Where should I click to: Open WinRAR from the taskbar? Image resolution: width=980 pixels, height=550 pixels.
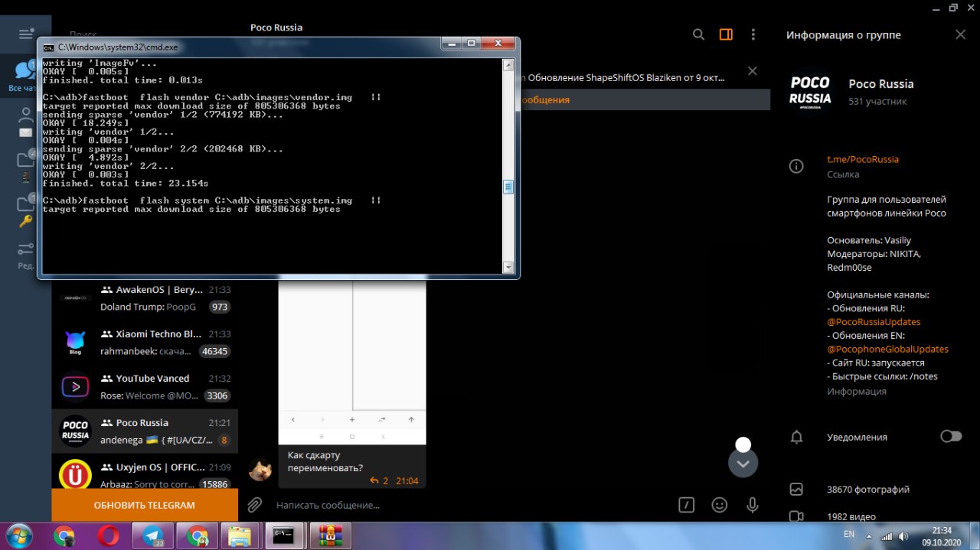pyautogui.click(x=331, y=535)
